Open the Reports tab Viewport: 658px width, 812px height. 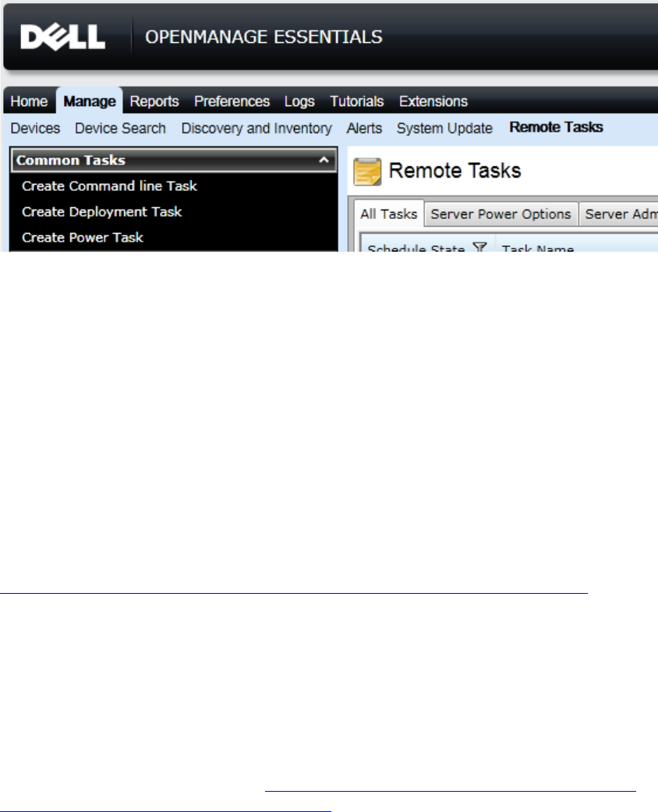pos(154,101)
